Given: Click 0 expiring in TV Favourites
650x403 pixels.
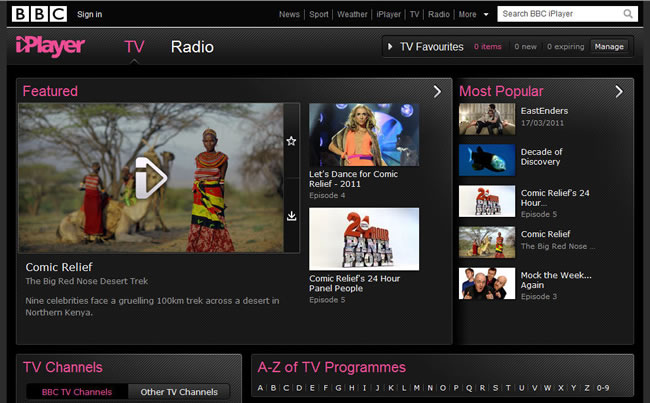Looking at the screenshot, I should click(565, 46).
